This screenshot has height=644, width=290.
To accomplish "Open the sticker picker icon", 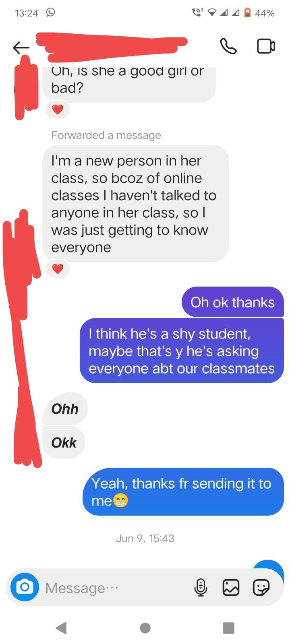I will pos(261,587).
